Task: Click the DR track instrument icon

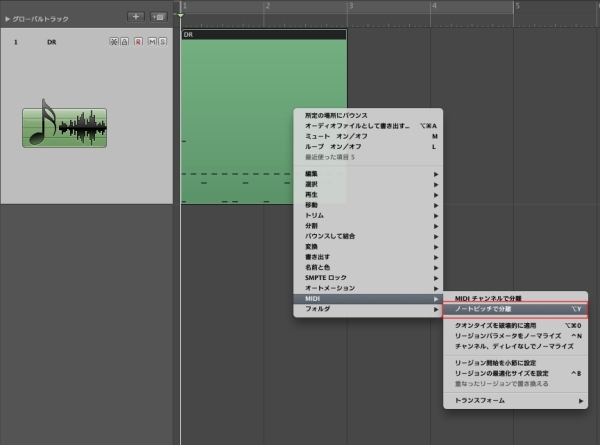Action: click(64, 124)
